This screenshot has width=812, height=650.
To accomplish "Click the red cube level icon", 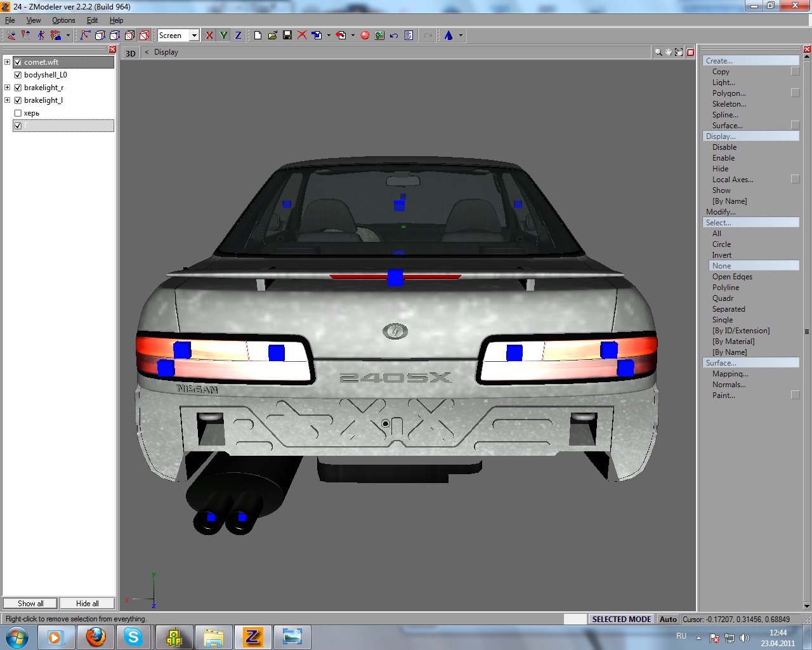I will tap(144, 36).
